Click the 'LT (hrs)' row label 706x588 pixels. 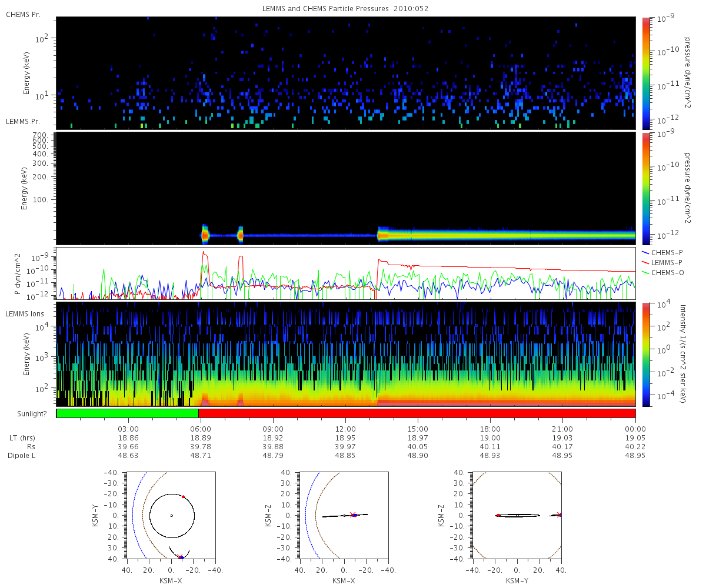coord(23,438)
